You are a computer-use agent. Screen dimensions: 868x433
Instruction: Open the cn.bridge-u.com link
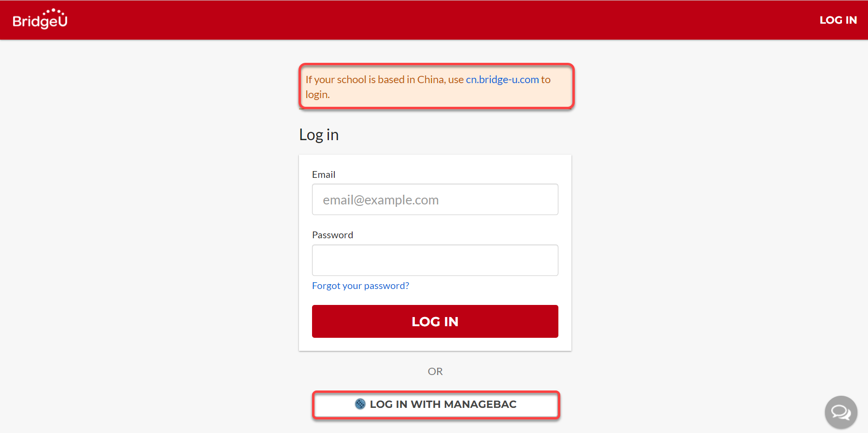point(502,80)
